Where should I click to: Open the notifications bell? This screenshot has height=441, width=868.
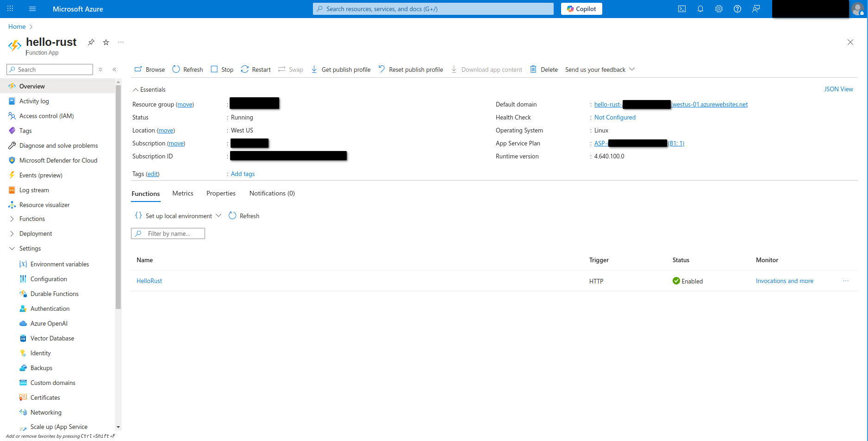pos(700,9)
